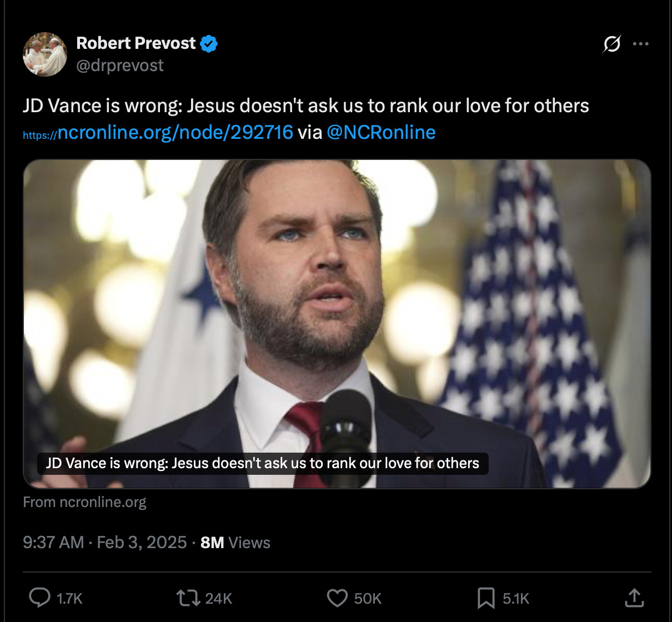Screen dimensions: 672x622
Task: Open the three-dot more options menu
Action: click(640, 44)
